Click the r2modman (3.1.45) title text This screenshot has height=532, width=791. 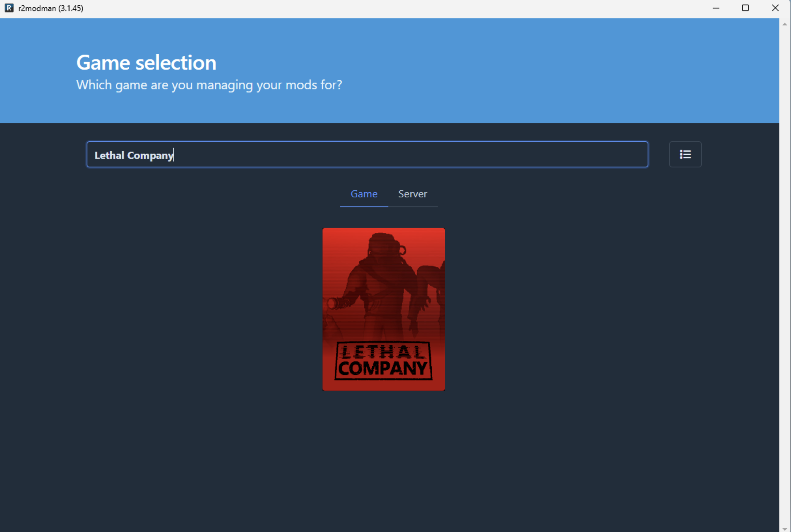(x=50, y=8)
